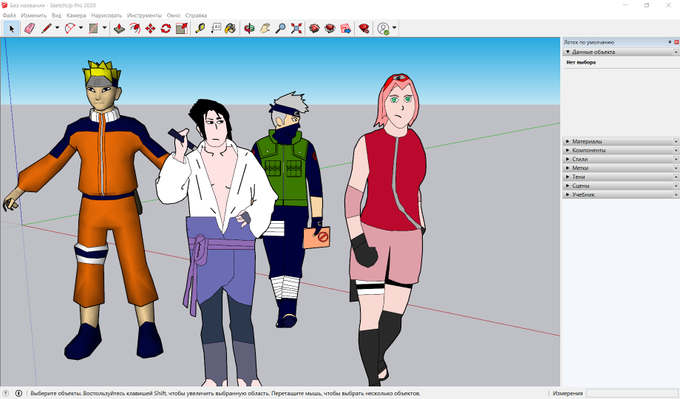Select the Rectangle shape tool
680x399 pixels.
pyautogui.click(x=93, y=29)
